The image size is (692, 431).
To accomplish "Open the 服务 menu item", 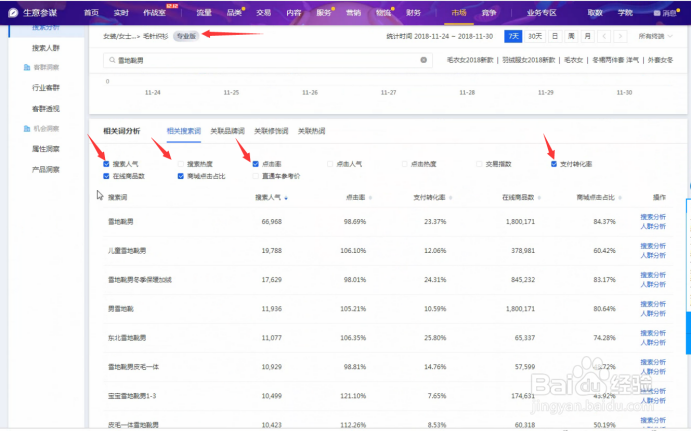I will [323, 13].
